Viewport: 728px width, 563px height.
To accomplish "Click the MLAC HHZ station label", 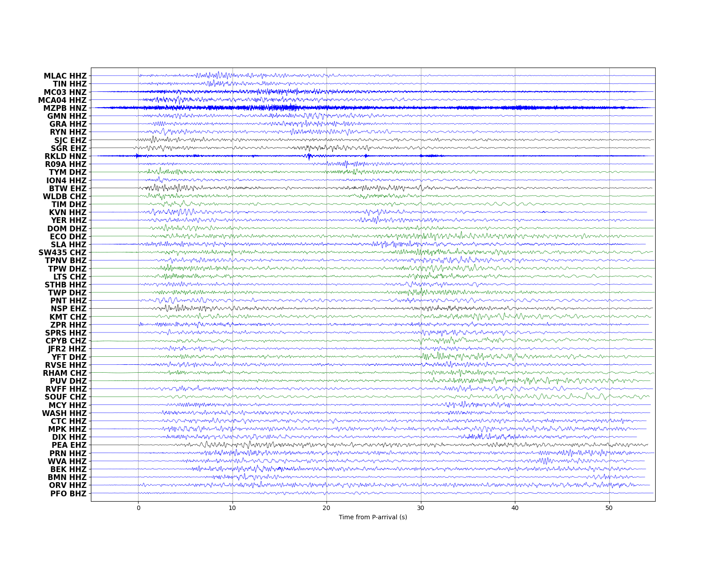I will coord(65,76).
